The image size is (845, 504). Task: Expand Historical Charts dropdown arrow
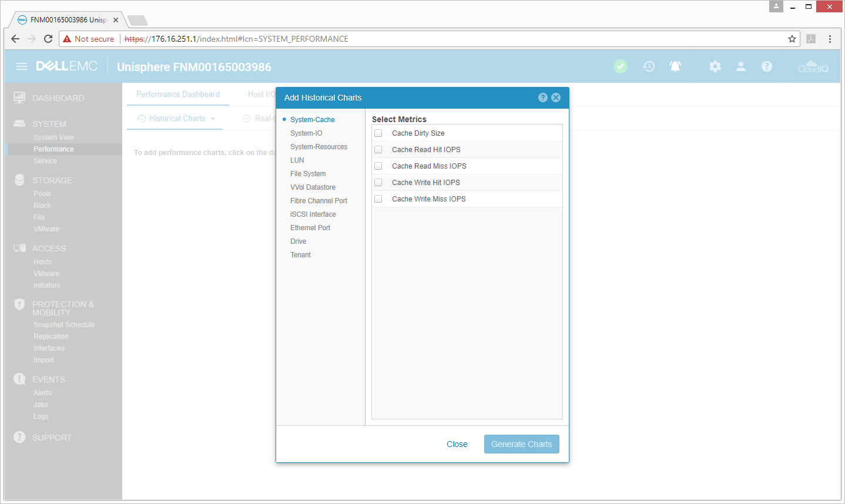click(213, 119)
